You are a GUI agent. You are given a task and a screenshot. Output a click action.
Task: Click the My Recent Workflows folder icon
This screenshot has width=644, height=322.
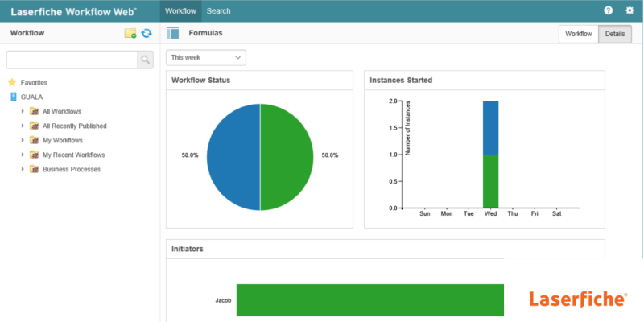tap(34, 155)
